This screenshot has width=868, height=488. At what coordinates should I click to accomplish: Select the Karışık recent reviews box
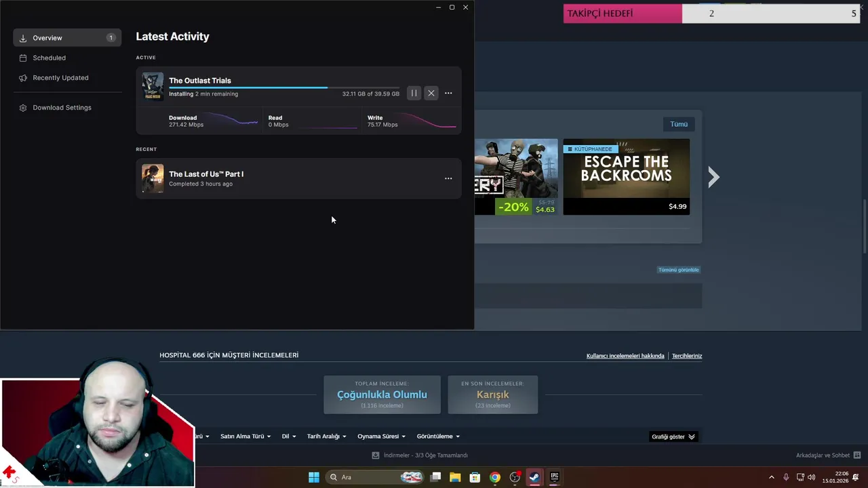pos(493,394)
